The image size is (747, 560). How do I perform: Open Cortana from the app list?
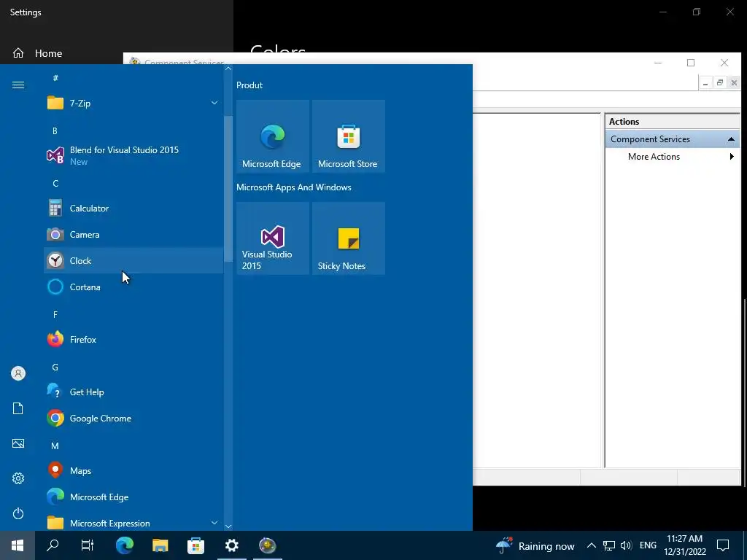coord(133,287)
